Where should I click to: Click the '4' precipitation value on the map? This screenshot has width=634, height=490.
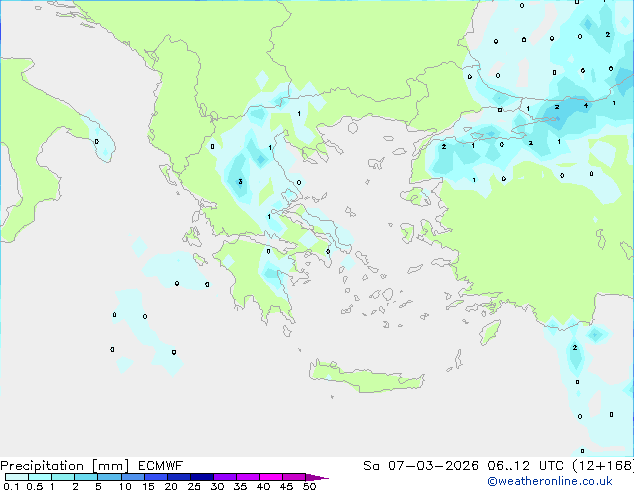tap(586, 106)
